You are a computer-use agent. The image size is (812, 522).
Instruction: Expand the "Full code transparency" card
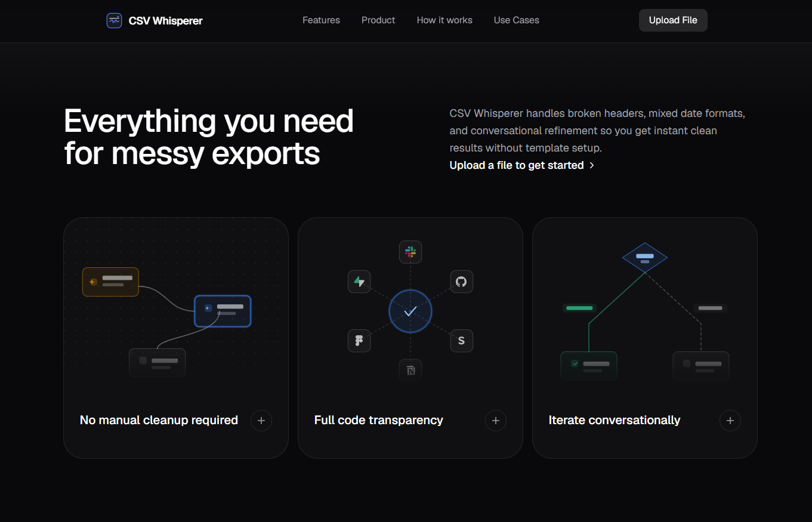(x=496, y=421)
